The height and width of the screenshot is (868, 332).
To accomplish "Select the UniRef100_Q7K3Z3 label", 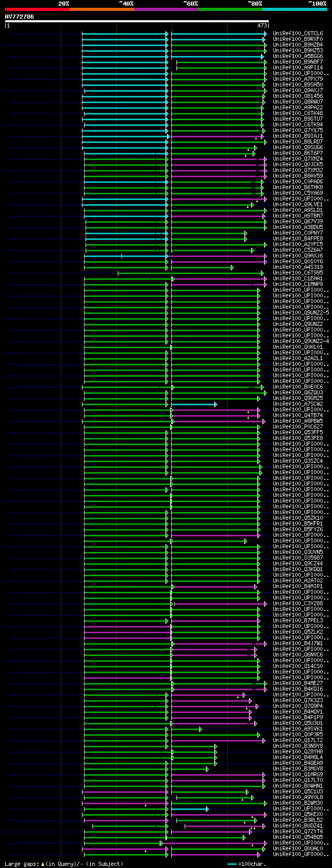I will [298, 701].
